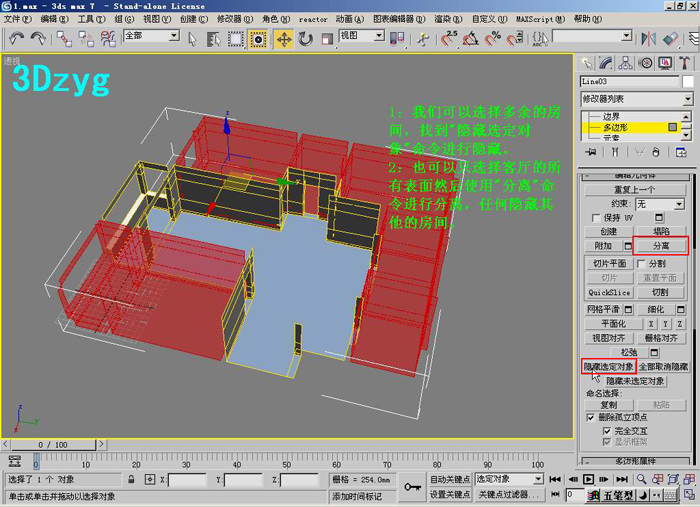This screenshot has width=700, height=507.
Task: Activate the Select and Move tool
Action: pos(283,39)
